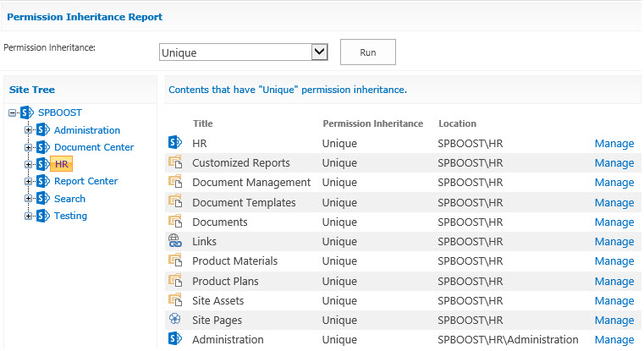The image size is (644, 351).
Task: Click the library icon for Site Assets
Action: point(175,299)
